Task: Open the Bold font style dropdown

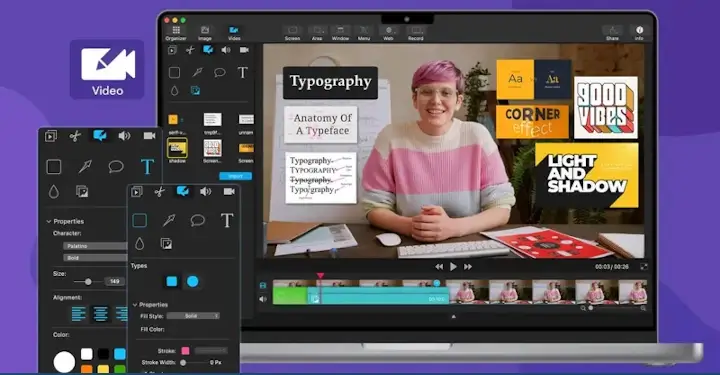Action: [x=95, y=258]
